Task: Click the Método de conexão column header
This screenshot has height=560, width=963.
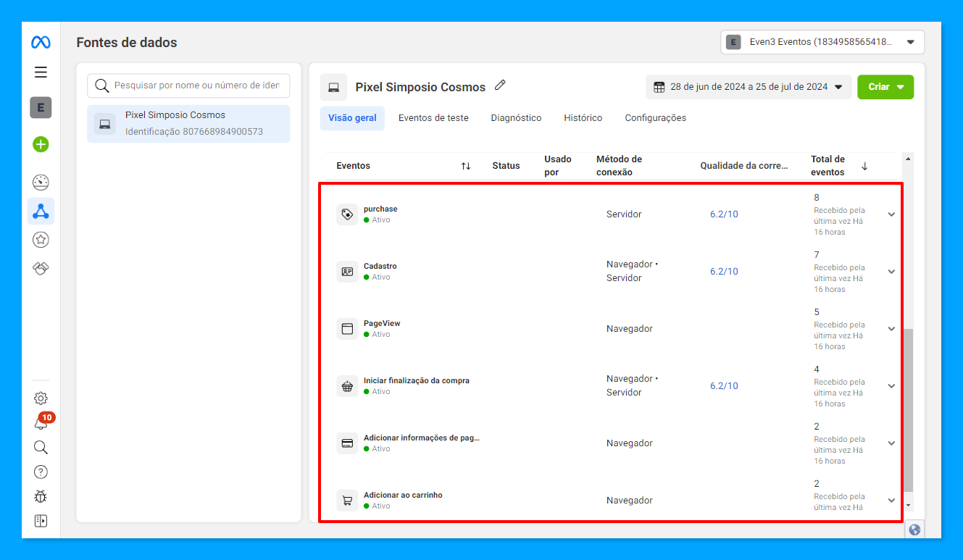Action: click(620, 166)
